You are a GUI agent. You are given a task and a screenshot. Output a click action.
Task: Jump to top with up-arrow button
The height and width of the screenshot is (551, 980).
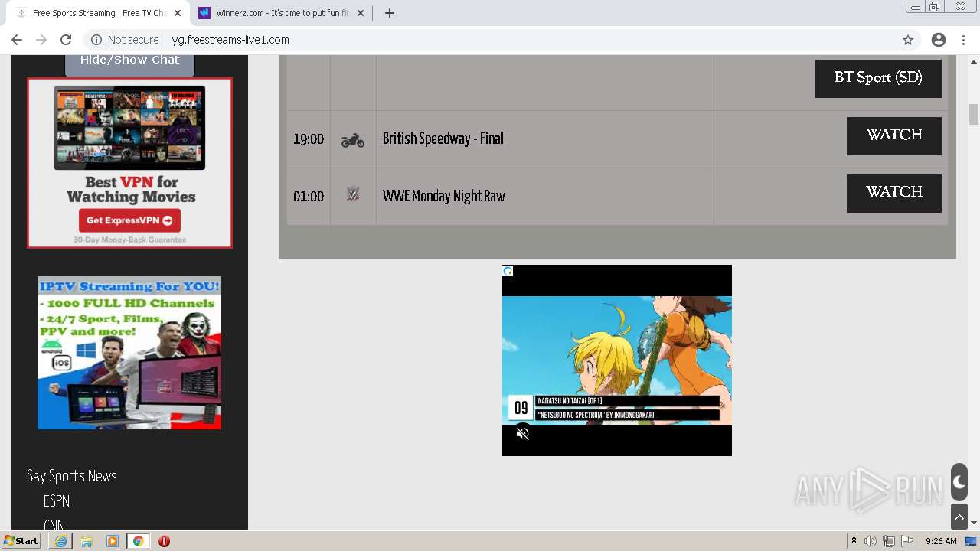click(x=959, y=517)
